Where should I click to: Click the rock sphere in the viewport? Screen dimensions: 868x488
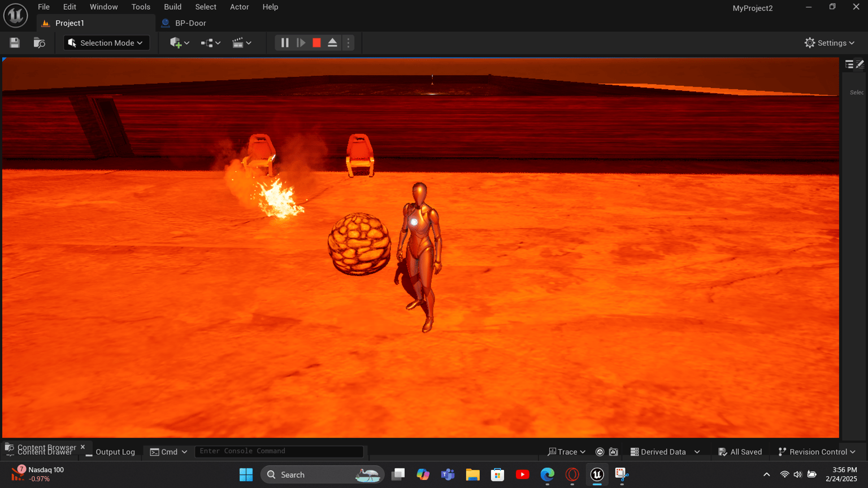(x=359, y=244)
